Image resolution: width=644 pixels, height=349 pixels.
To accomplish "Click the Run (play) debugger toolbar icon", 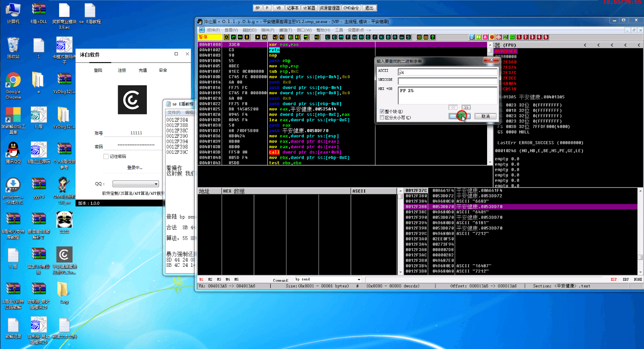I will pos(257,37).
